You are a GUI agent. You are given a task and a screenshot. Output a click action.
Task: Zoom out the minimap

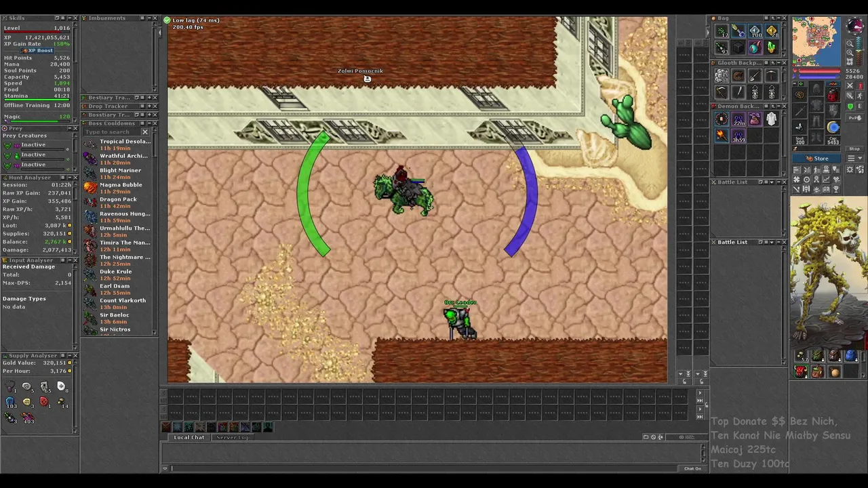pyautogui.click(x=850, y=43)
